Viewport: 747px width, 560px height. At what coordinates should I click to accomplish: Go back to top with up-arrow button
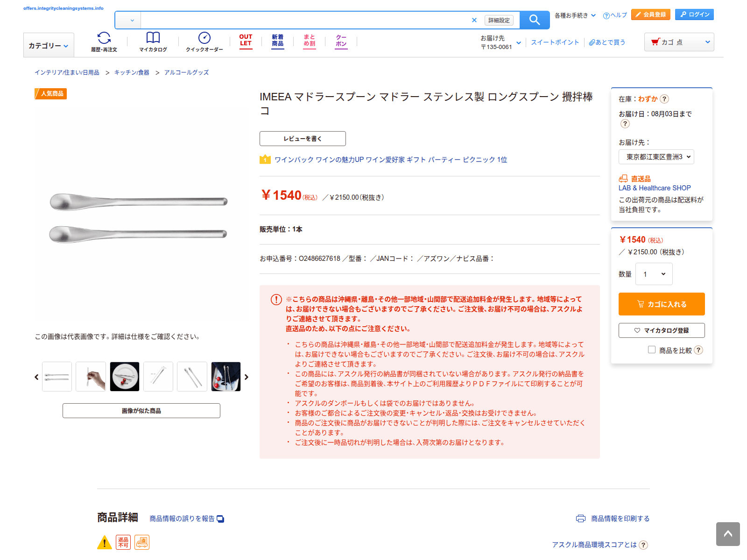pyautogui.click(x=728, y=534)
